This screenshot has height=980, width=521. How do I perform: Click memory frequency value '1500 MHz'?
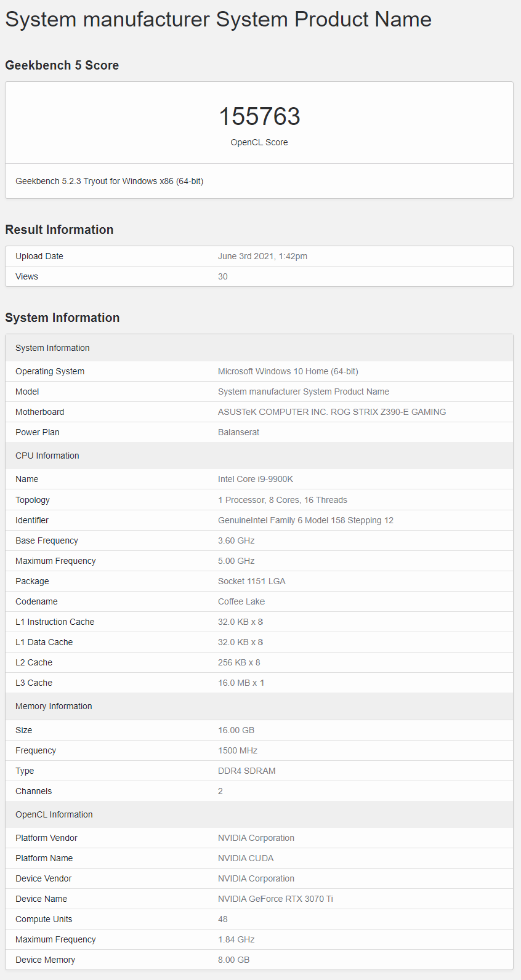tap(238, 750)
